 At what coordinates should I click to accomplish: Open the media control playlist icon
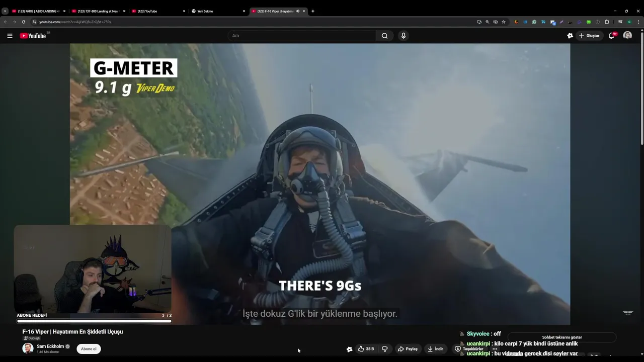(x=620, y=22)
